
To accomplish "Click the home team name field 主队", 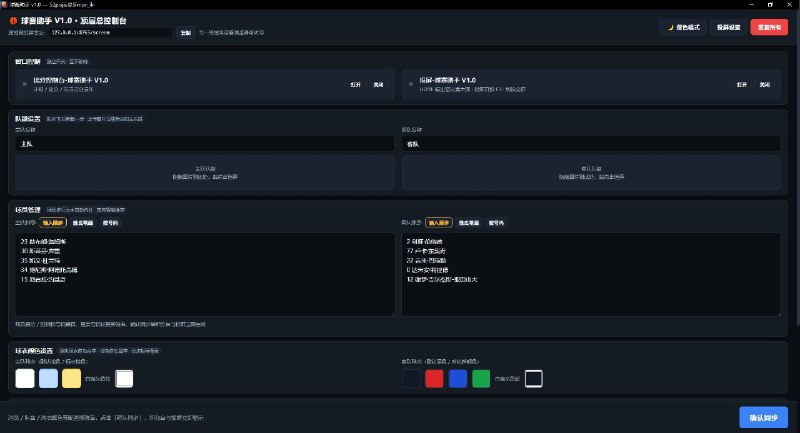I will pos(205,144).
